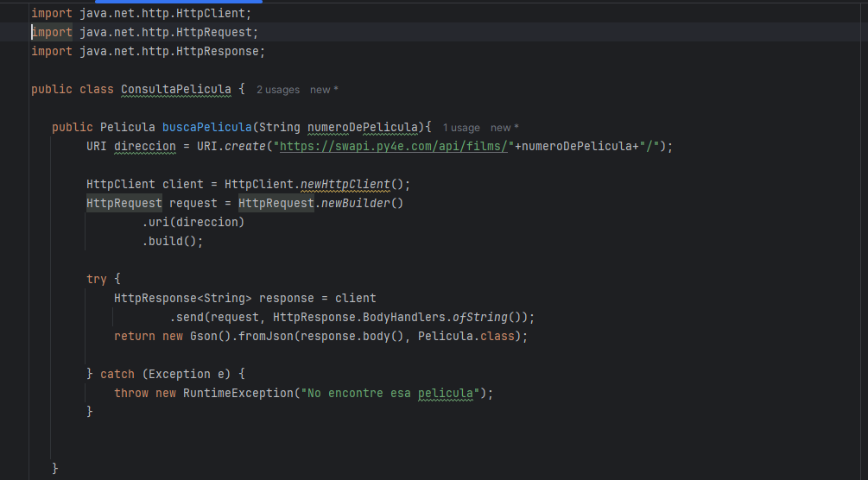Click the import java.net.http.HttpRequest line
This screenshot has height=480, width=868.
(x=144, y=32)
